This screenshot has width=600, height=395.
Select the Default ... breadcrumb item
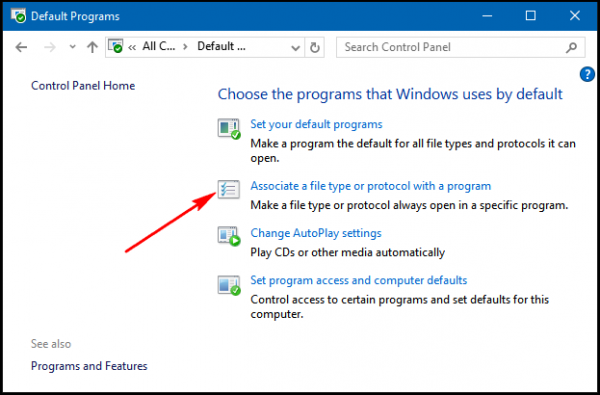(x=221, y=47)
